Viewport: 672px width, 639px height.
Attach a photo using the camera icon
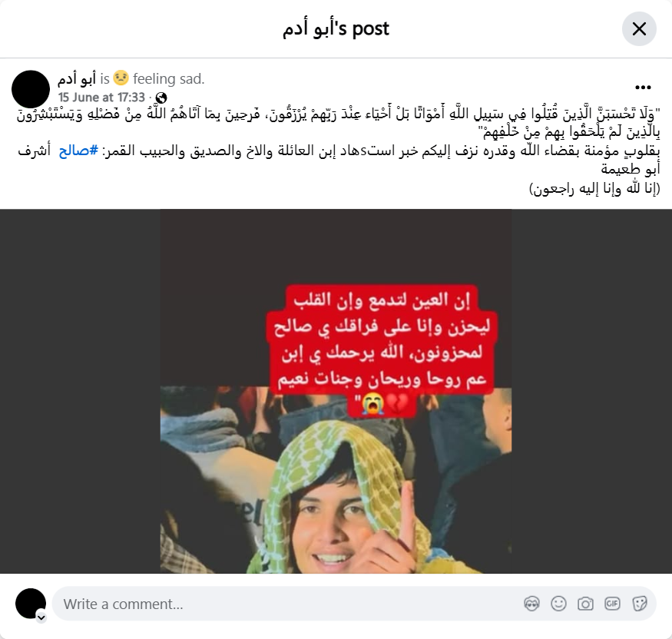[585, 604]
